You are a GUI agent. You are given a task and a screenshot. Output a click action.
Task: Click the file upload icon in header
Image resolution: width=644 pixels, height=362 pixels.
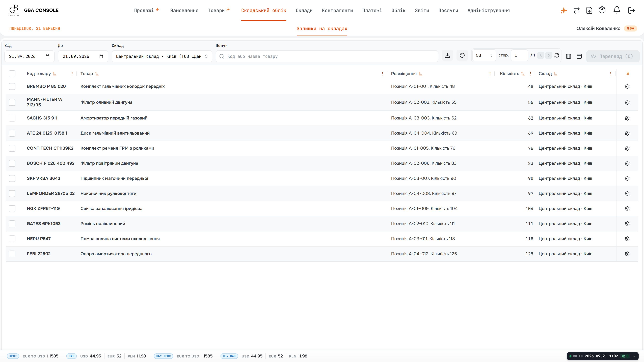coord(589,11)
